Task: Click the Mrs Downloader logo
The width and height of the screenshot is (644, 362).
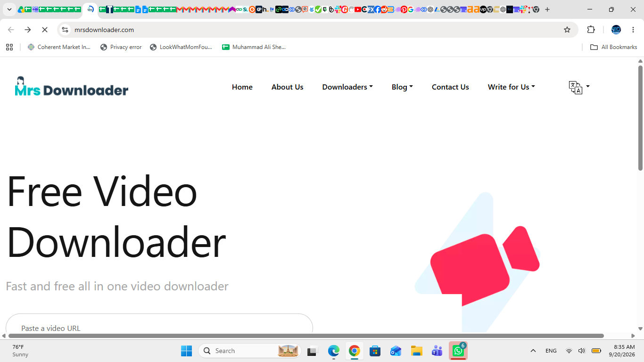Action: click(x=72, y=87)
